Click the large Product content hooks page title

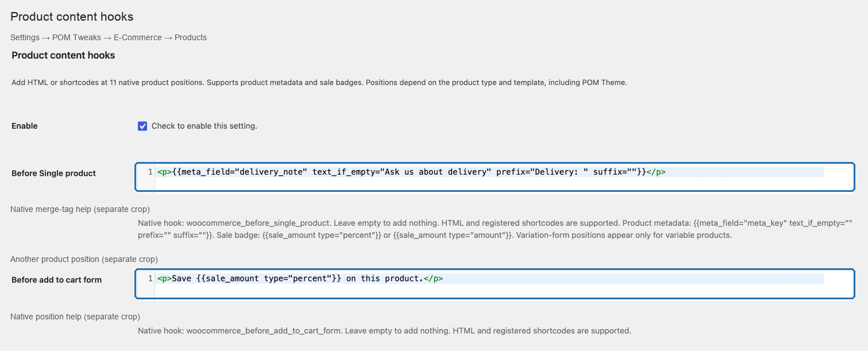coord(72,17)
